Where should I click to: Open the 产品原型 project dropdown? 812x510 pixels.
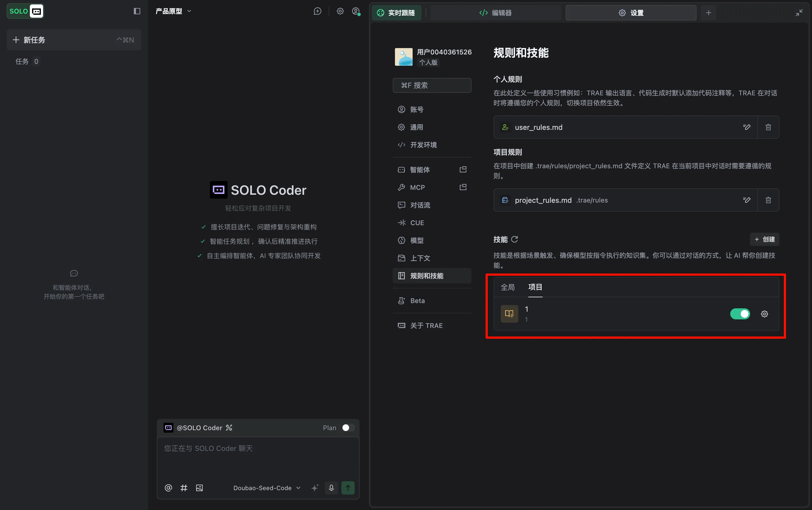click(x=173, y=11)
